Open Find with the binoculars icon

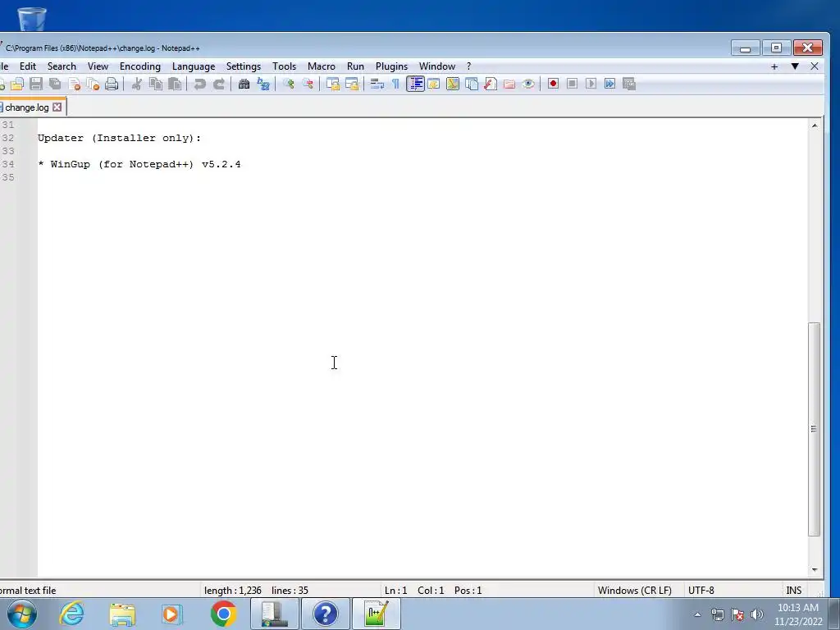[244, 84]
